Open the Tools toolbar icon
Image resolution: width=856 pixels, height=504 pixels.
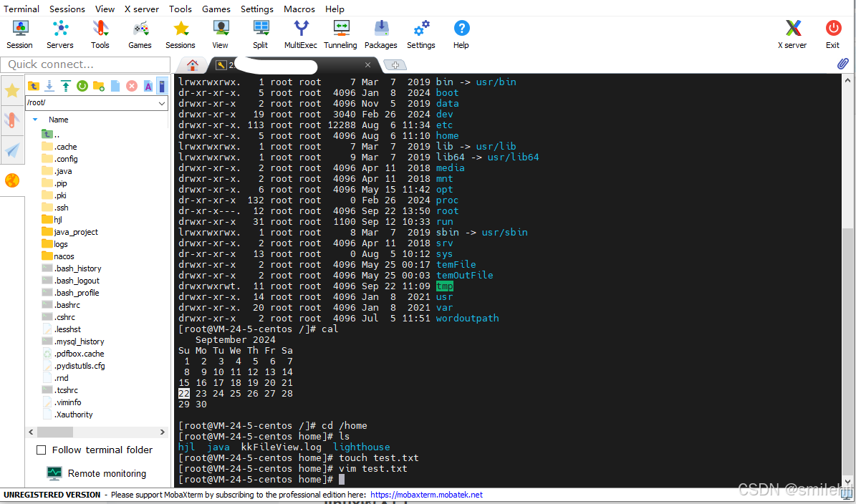100,35
